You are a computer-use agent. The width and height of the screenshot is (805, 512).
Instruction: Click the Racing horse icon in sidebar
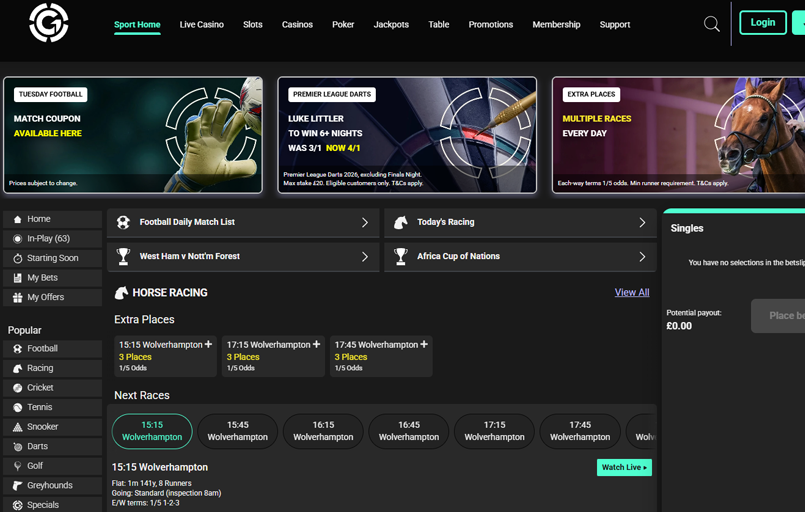pyautogui.click(x=17, y=368)
